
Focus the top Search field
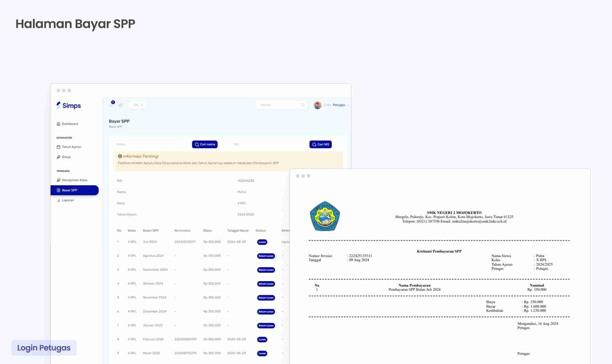281,105
